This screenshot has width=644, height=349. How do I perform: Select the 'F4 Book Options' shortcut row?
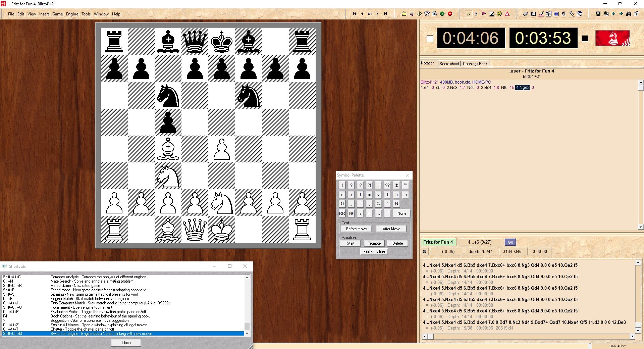(x=123, y=316)
